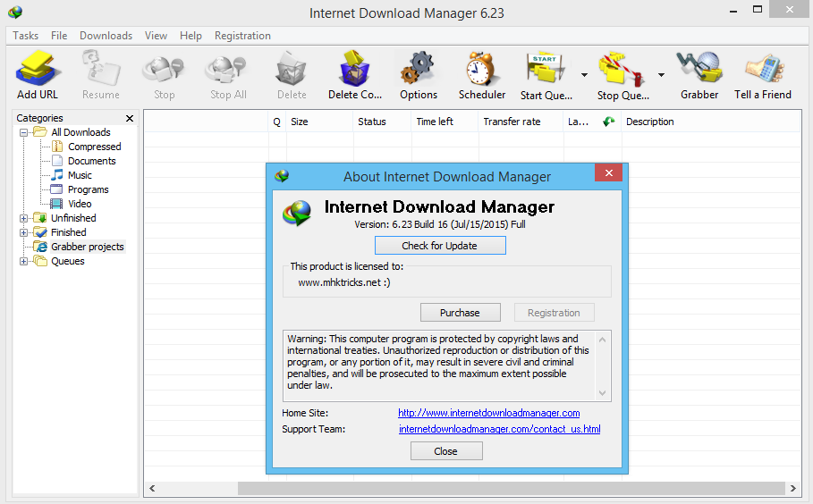Image resolution: width=813 pixels, height=504 pixels.
Task: Click the Stop Queue toolbar icon
Action: click(622, 69)
